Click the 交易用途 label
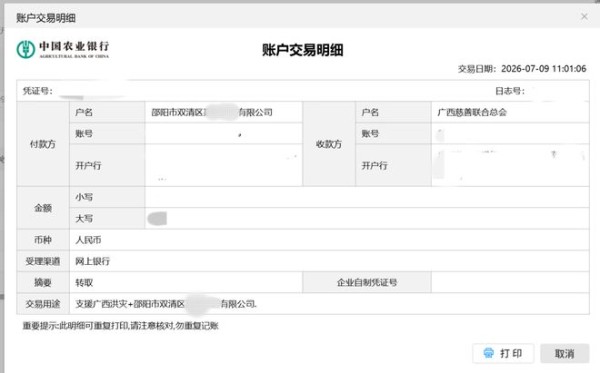The image size is (600, 373). [43, 304]
